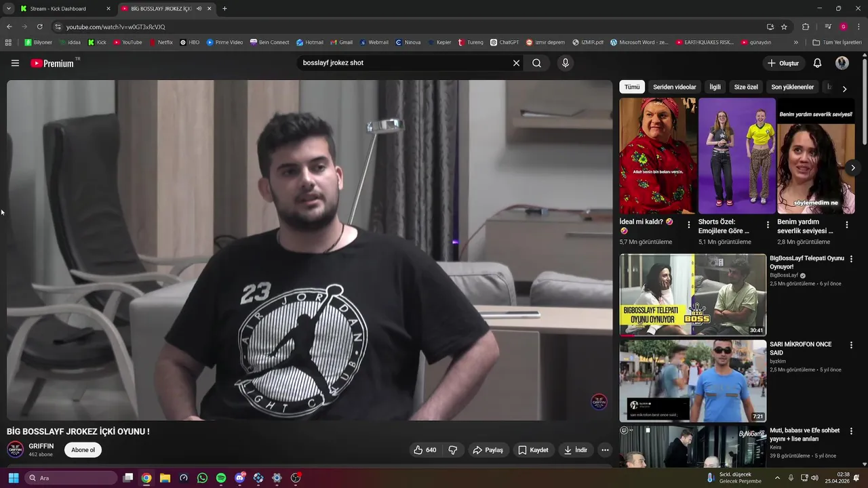Reload the page with the refresh icon
This screenshot has height=488, width=868.
click(x=39, y=26)
